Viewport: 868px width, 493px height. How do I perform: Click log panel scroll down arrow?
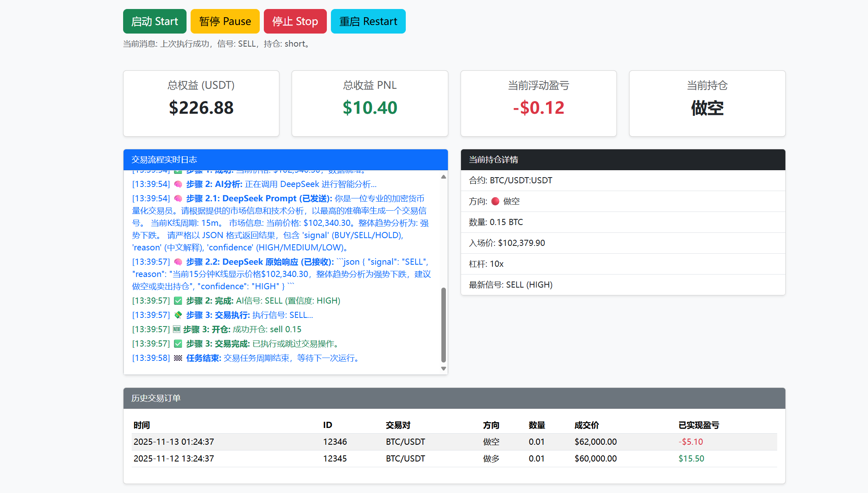[443, 369]
